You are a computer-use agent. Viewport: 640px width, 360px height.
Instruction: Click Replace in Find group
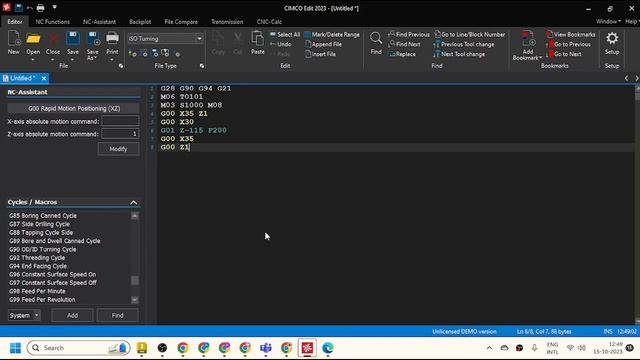pos(402,54)
